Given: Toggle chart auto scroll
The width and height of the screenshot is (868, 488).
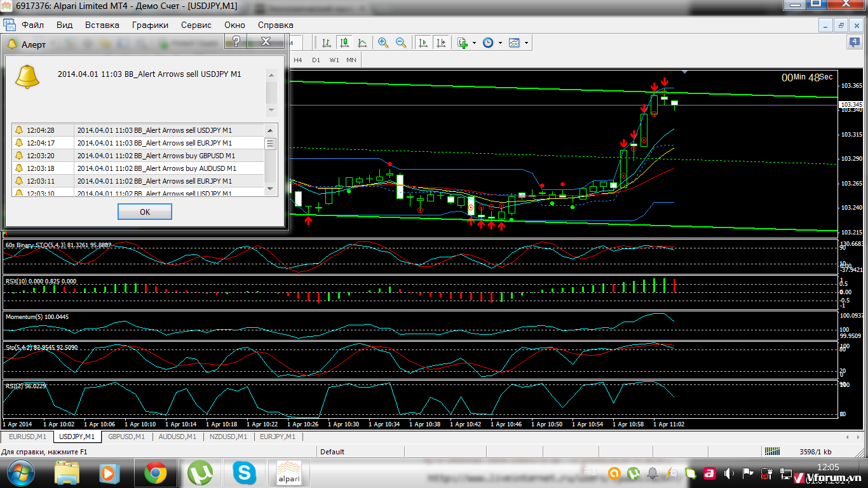Looking at the screenshot, I should 423,43.
